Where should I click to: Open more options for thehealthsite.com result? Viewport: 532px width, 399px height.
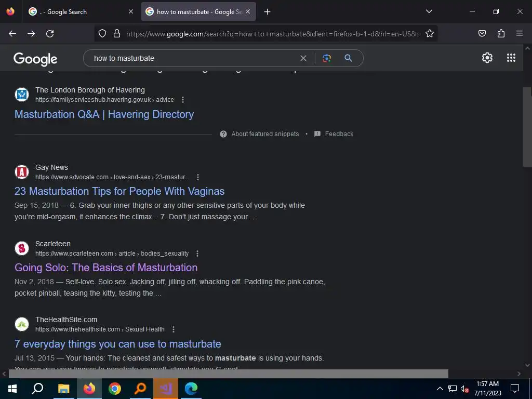(174, 329)
